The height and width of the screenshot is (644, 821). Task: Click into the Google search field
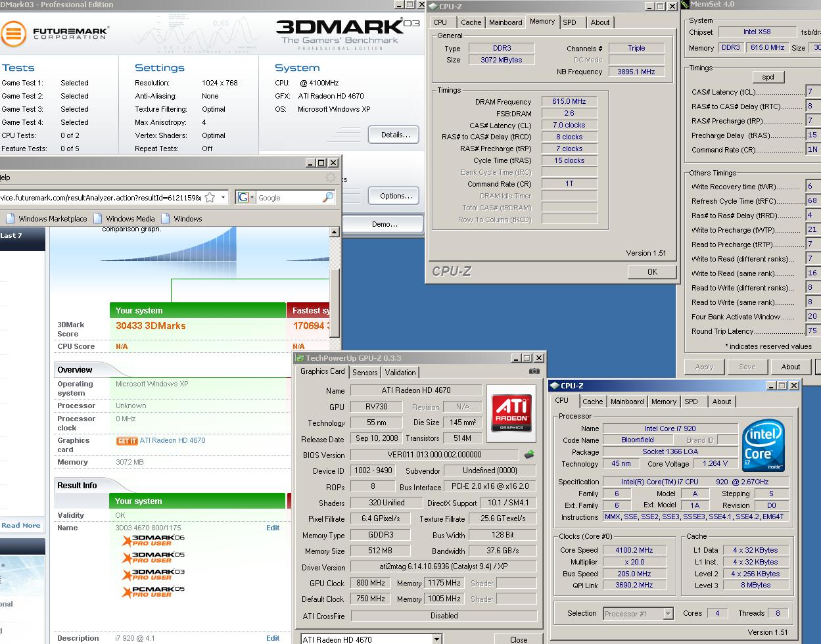point(289,197)
